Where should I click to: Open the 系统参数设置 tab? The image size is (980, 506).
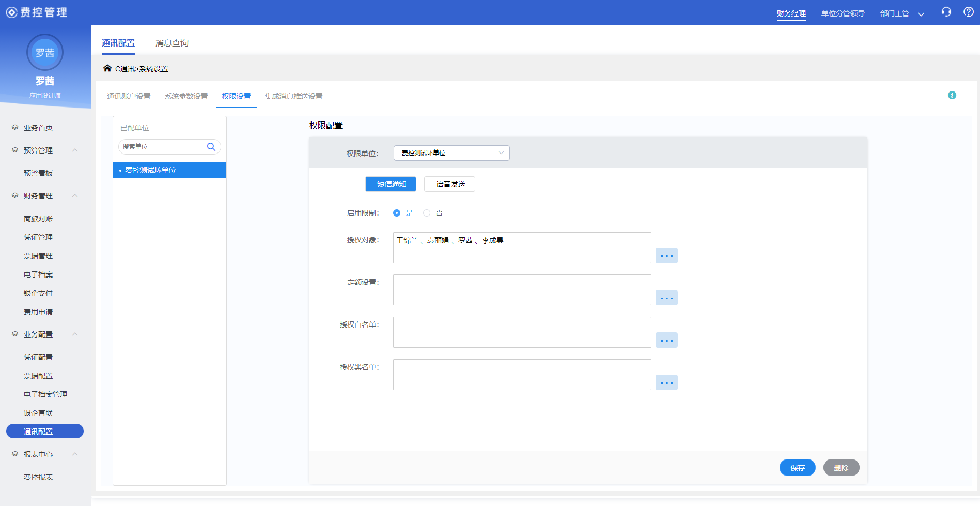point(186,96)
